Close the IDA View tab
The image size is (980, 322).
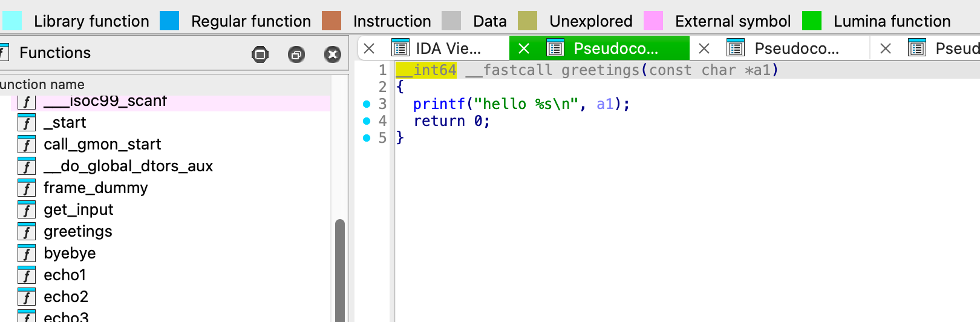(x=369, y=48)
